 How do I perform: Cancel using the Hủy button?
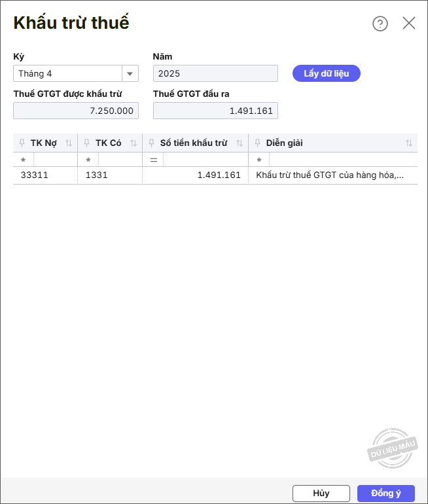point(321,494)
